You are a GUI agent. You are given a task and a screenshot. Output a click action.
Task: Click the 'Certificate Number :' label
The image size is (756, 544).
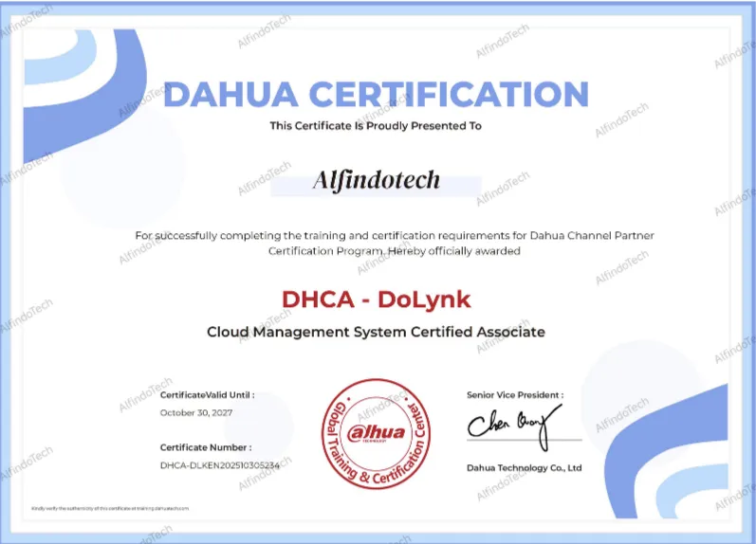coord(206,447)
